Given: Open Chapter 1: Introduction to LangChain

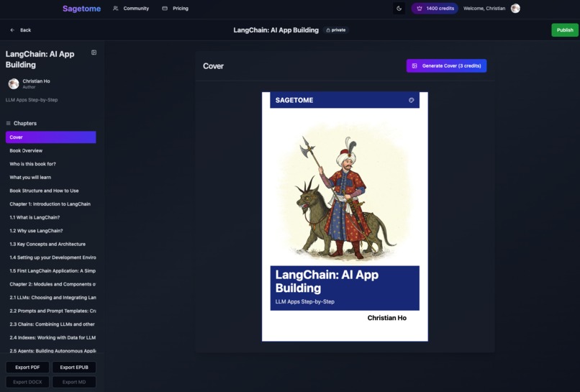Looking at the screenshot, I should pyautogui.click(x=50, y=204).
